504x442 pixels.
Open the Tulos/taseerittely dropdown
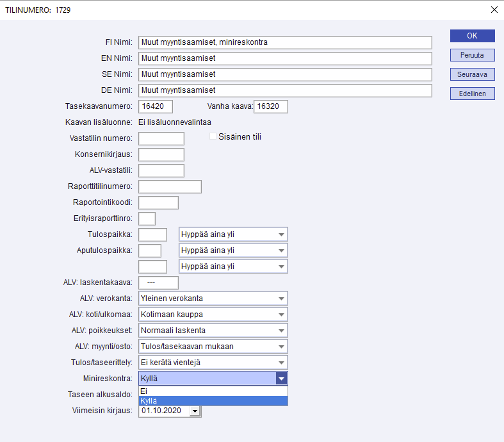tap(281, 363)
